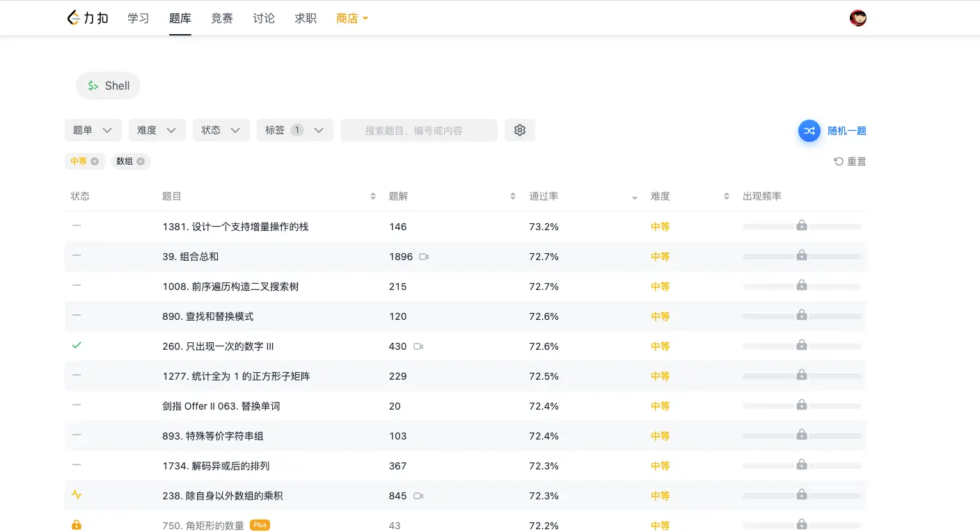Open solutions count 367 for problem 1734
The height and width of the screenshot is (532, 980).
(x=398, y=466)
